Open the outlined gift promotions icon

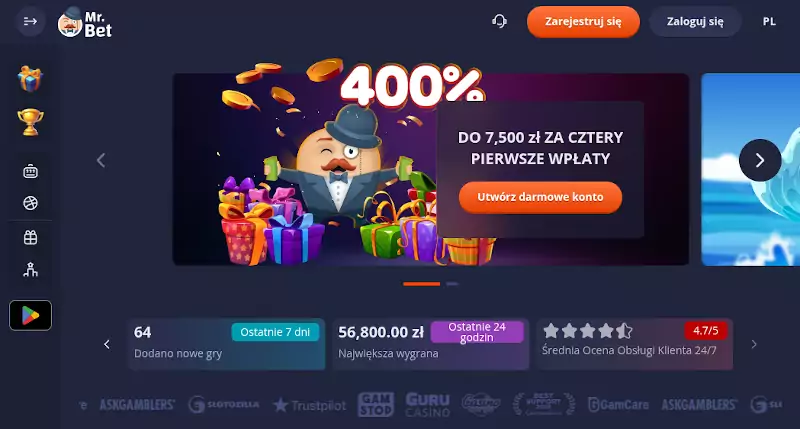coord(30,237)
